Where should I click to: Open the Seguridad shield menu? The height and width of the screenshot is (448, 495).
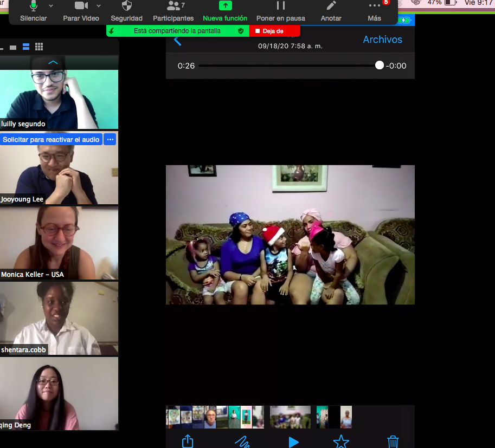[126, 11]
